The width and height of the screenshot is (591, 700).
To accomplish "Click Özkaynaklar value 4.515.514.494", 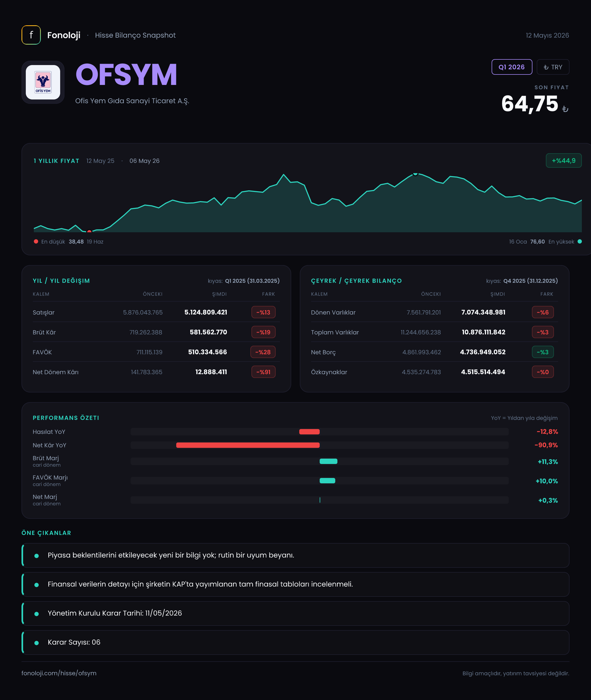I will pyautogui.click(x=483, y=372).
